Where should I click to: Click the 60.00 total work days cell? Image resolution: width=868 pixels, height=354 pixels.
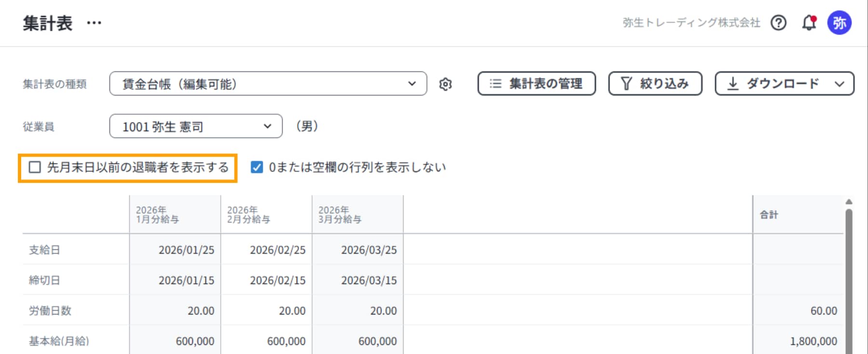(798, 311)
